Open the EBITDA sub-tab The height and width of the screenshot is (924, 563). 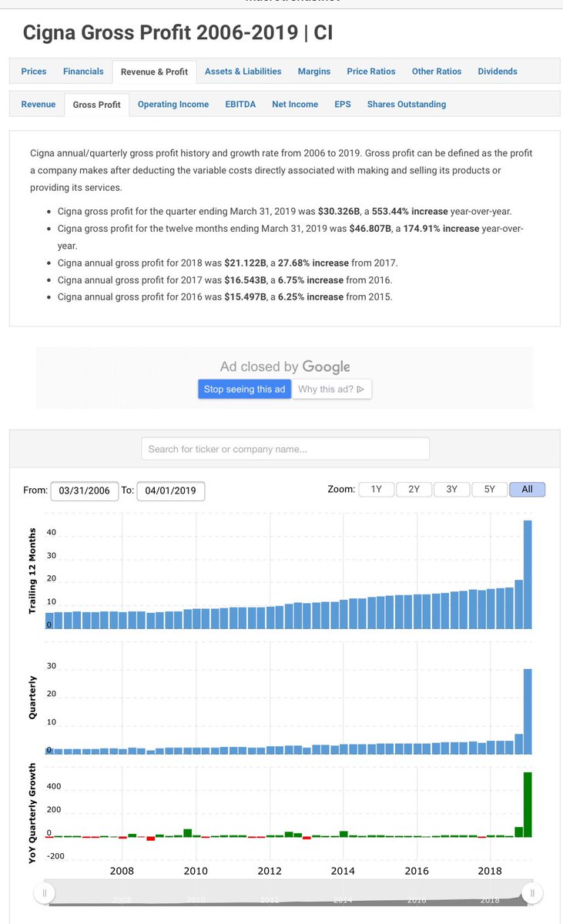pyautogui.click(x=240, y=105)
